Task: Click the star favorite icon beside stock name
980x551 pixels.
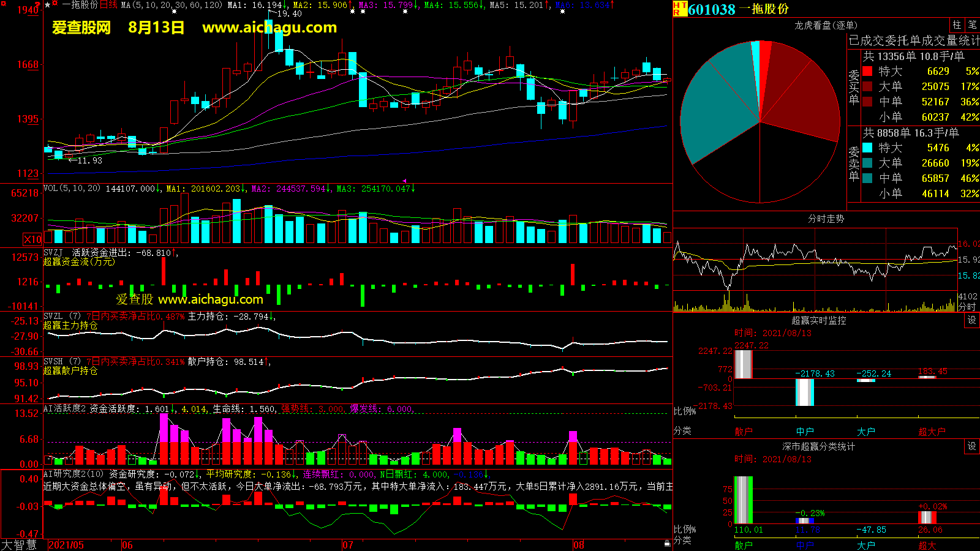Action: coord(48,5)
